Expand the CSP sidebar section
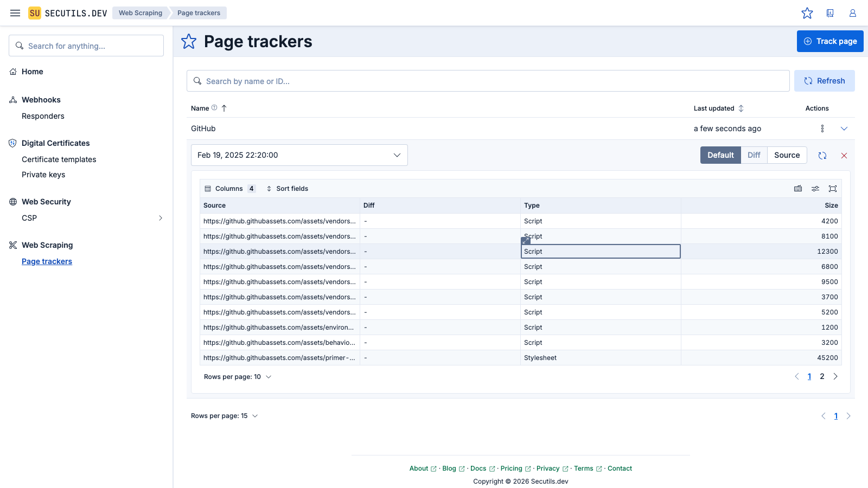Viewport: 868px width, 488px height. 161,218
